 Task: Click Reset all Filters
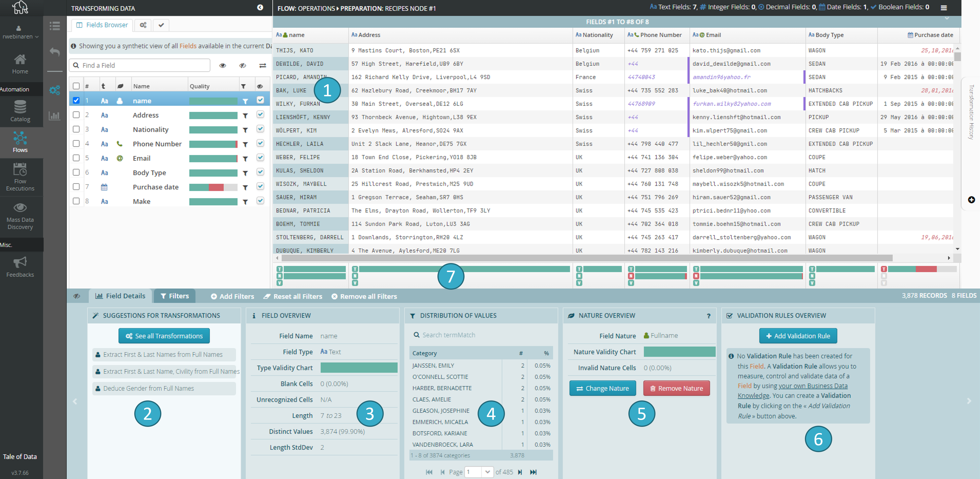tap(293, 297)
